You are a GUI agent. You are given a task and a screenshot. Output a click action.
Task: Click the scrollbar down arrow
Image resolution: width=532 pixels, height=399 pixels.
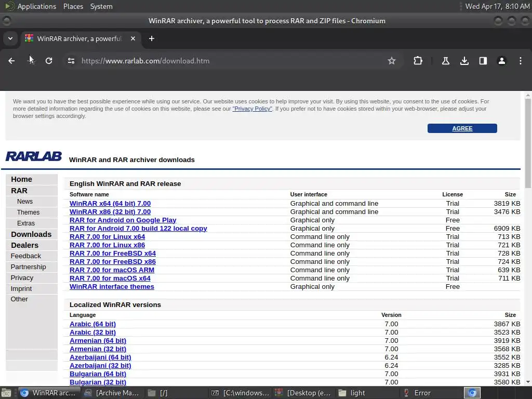pos(528,382)
